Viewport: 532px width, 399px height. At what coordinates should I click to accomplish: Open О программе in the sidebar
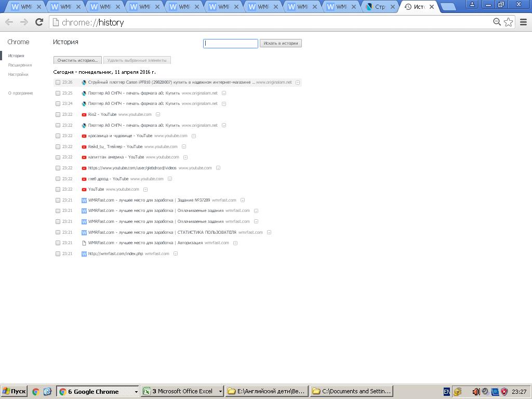click(x=20, y=93)
